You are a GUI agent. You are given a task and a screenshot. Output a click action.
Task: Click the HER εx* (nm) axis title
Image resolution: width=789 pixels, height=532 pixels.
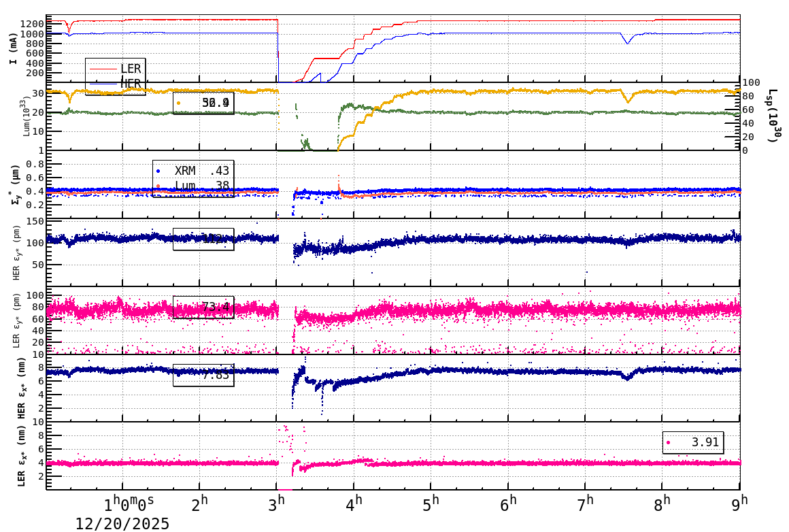pyautogui.click(x=21, y=389)
